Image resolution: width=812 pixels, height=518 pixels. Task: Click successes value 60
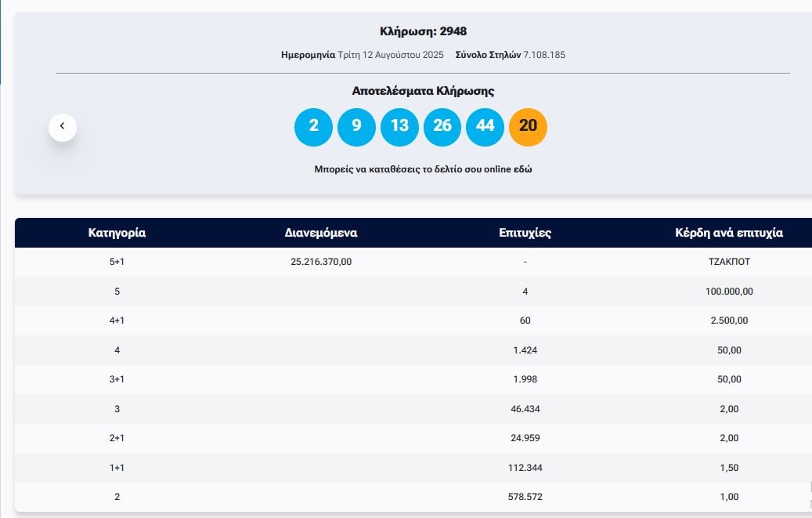coord(525,321)
